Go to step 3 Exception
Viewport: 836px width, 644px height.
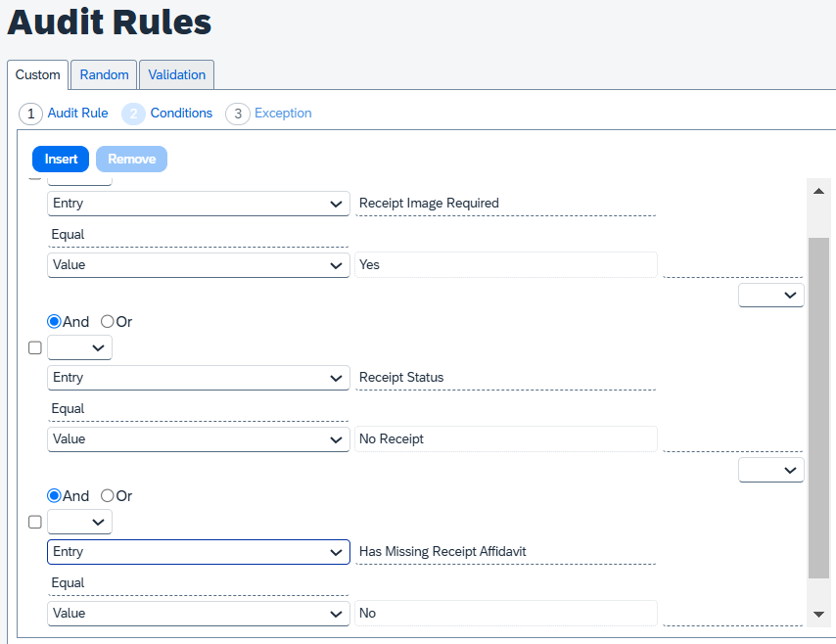point(283,113)
